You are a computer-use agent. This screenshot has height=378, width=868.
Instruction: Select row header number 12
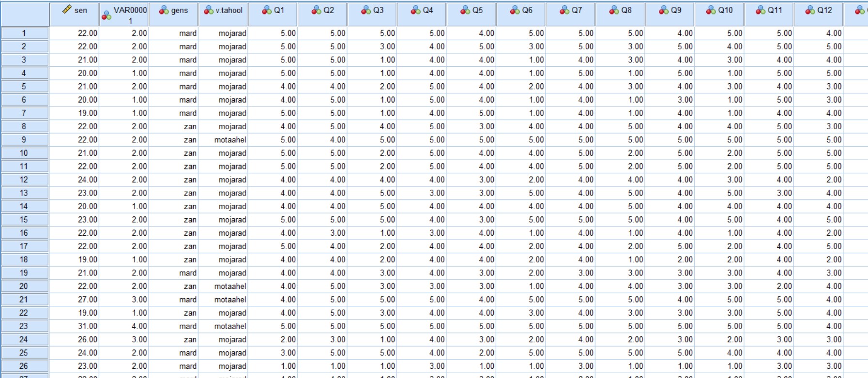click(24, 180)
